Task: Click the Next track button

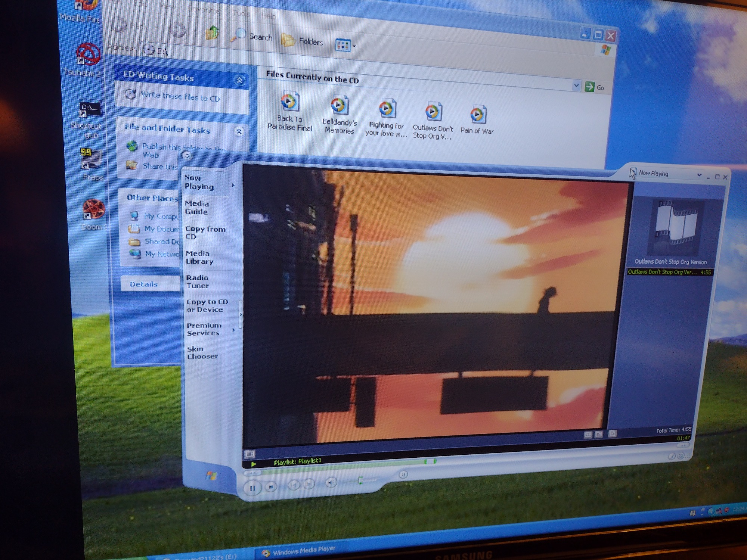Action: pos(309,484)
